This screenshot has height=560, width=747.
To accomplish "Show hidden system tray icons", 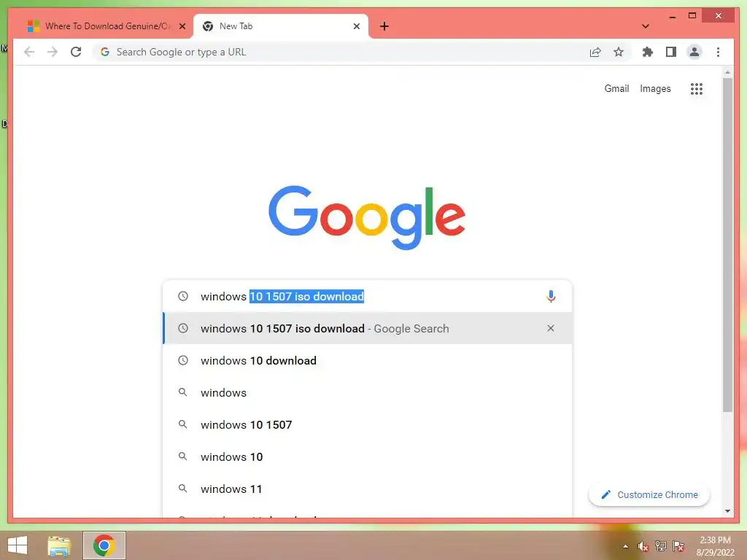I will pyautogui.click(x=625, y=546).
